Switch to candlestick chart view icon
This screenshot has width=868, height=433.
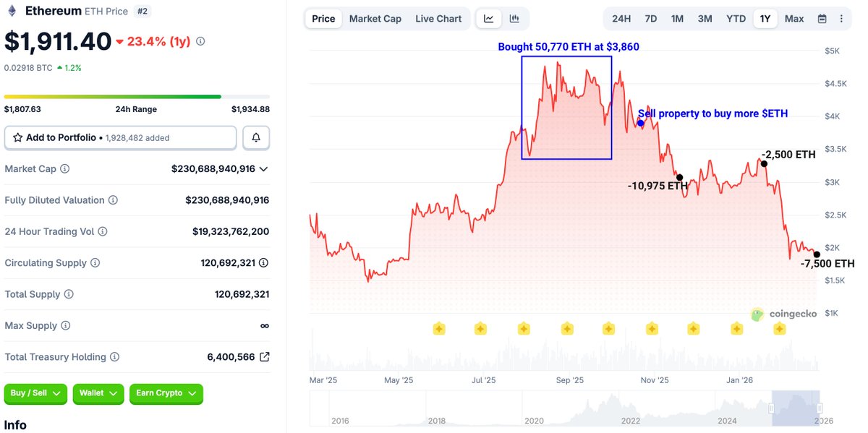(514, 19)
